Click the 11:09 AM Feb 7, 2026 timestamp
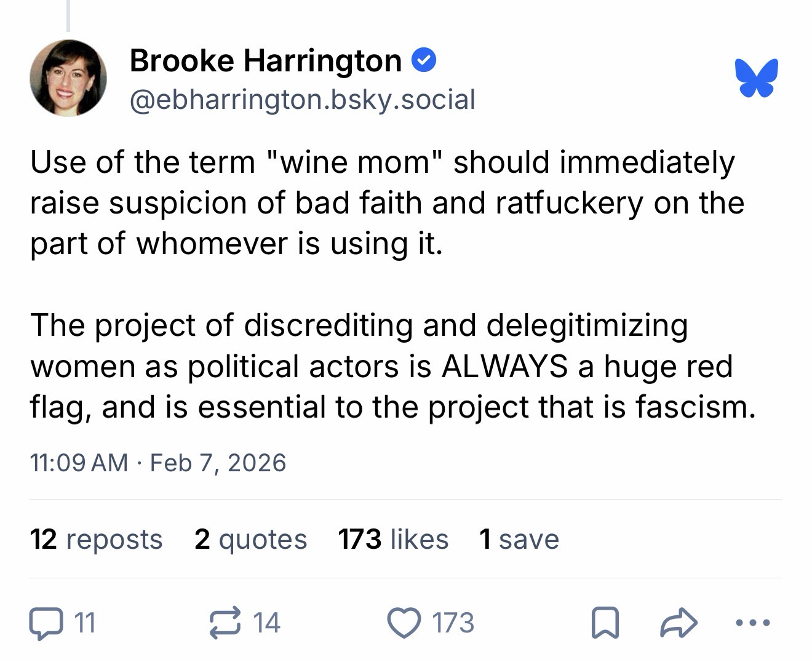812x662 pixels. 157,463
